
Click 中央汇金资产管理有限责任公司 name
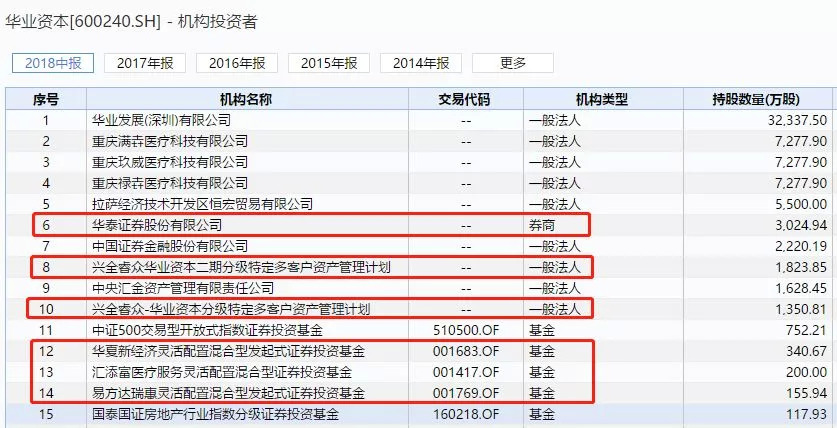(183, 288)
